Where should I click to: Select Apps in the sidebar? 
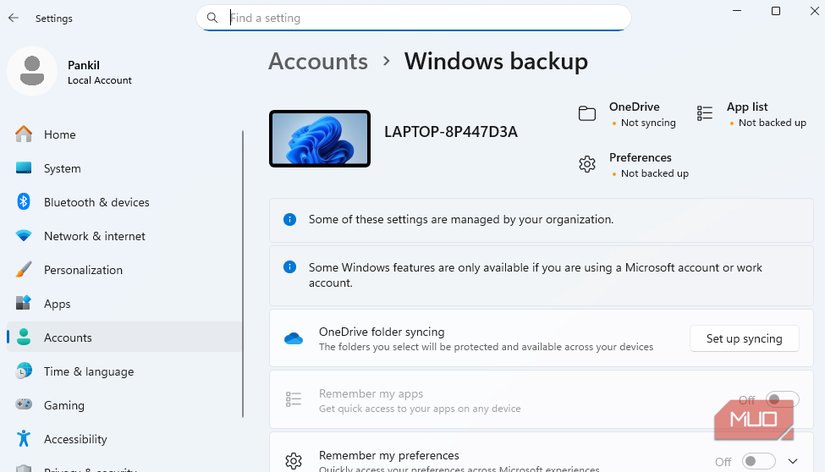click(x=57, y=304)
